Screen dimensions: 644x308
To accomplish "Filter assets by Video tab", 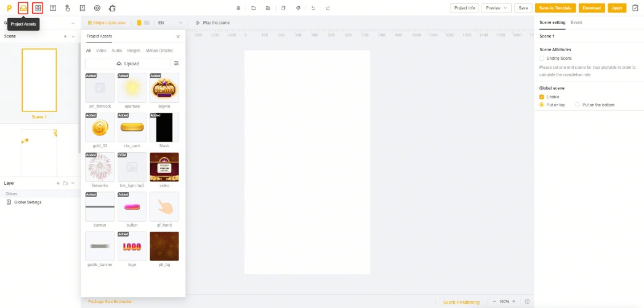I will tap(101, 51).
